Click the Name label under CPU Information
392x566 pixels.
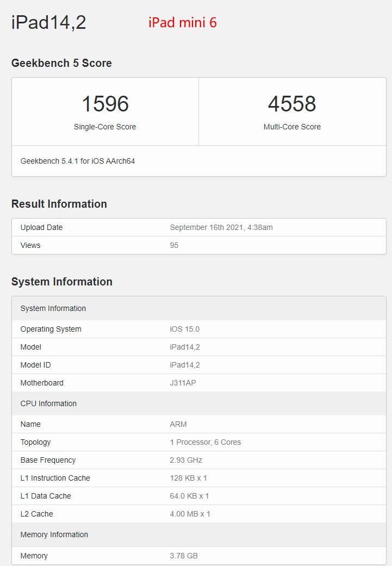(30, 424)
